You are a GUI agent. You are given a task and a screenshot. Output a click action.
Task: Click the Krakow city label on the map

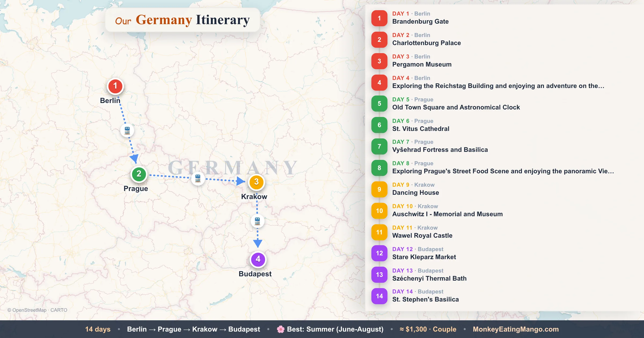[x=254, y=197]
